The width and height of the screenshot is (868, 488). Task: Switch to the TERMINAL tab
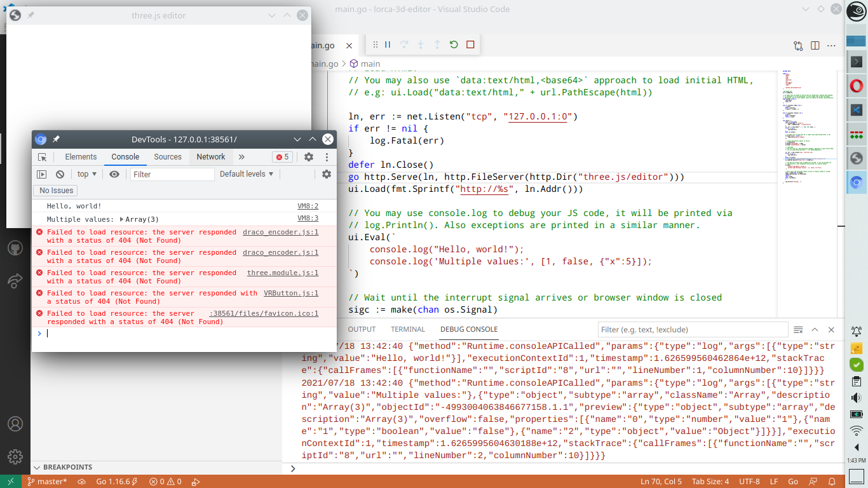click(407, 329)
